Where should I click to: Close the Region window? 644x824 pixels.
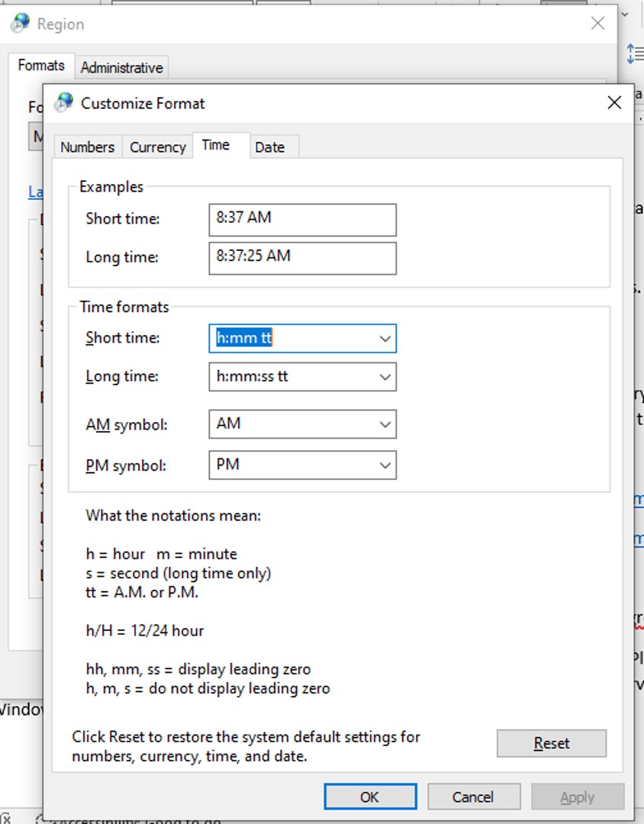coord(597,23)
